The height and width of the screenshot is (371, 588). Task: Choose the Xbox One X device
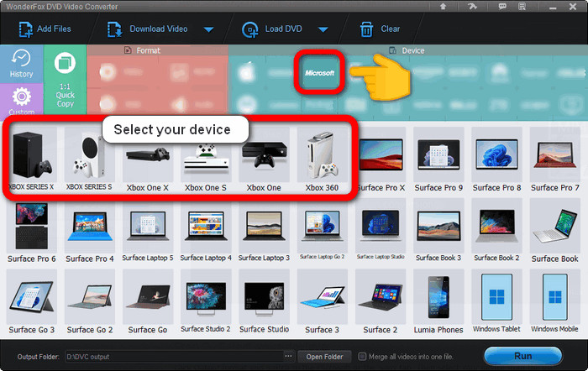click(x=148, y=159)
